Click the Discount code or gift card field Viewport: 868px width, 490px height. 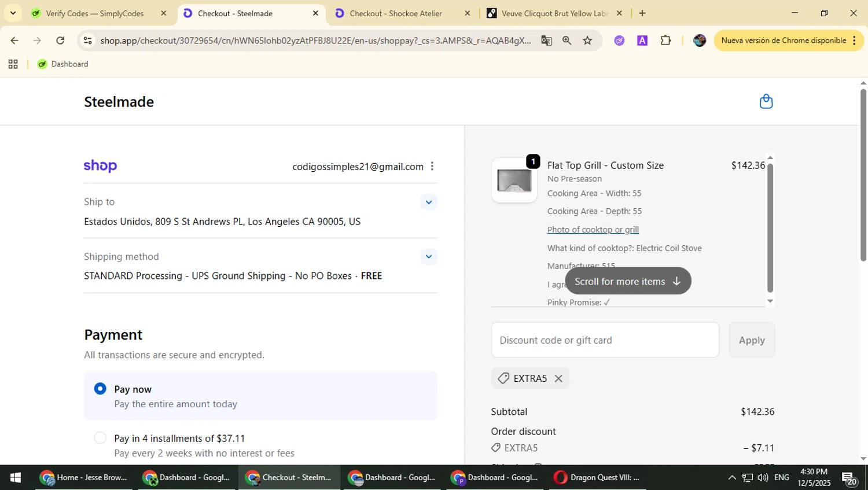(605, 340)
